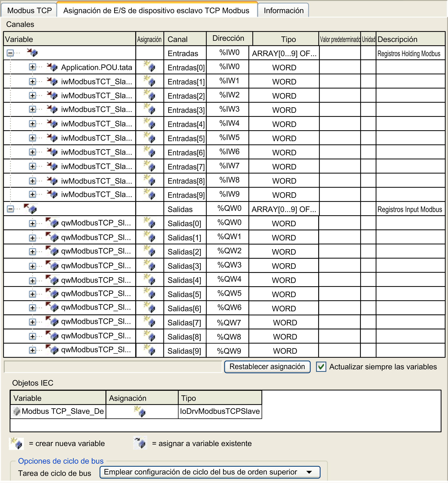The width and height of the screenshot is (448, 483).
Task: Click the asignar a variable existente legend icon
Action: tap(140, 443)
